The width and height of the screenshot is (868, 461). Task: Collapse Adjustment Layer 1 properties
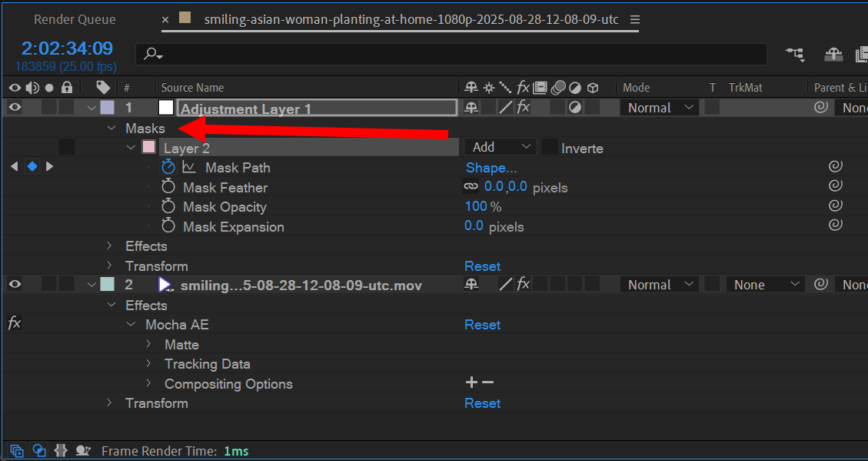pyautogui.click(x=92, y=108)
